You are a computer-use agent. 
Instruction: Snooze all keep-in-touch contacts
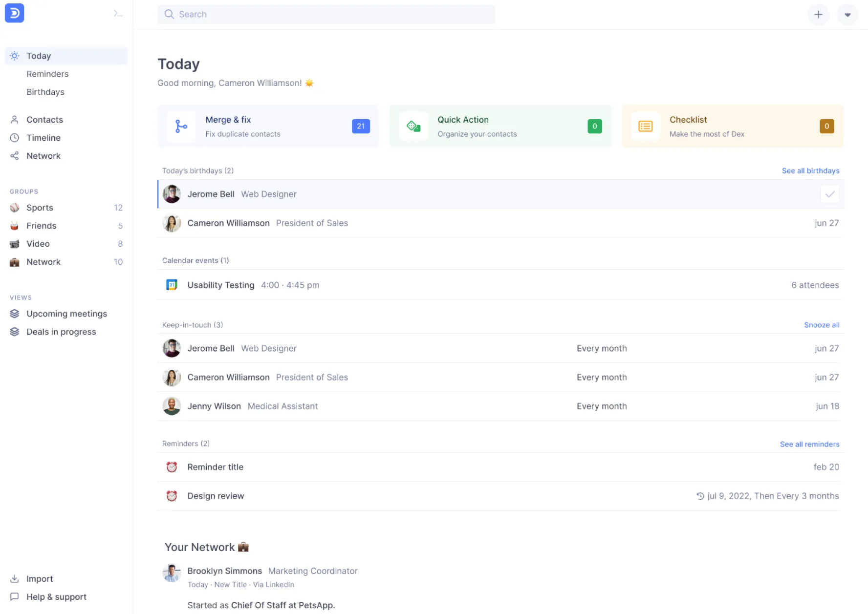[x=822, y=325]
